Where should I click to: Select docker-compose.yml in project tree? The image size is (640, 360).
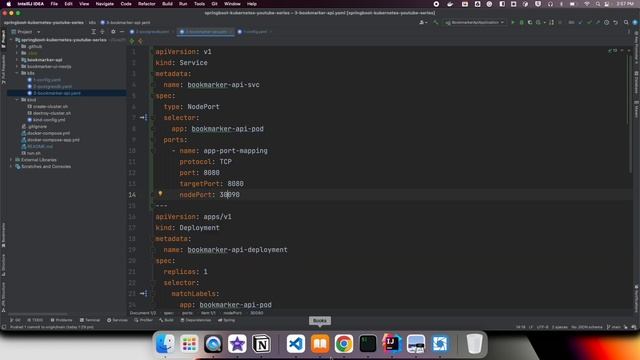click(x=48, y=133)
